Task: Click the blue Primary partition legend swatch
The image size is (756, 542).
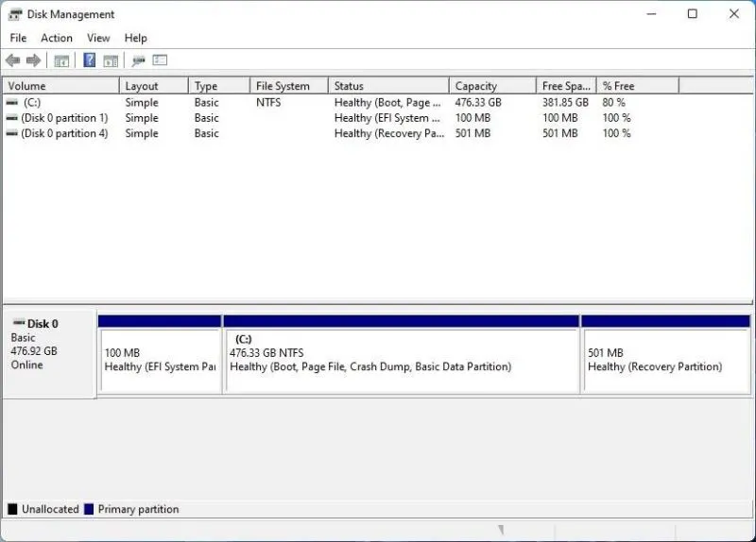Action: tap(89, 509)
